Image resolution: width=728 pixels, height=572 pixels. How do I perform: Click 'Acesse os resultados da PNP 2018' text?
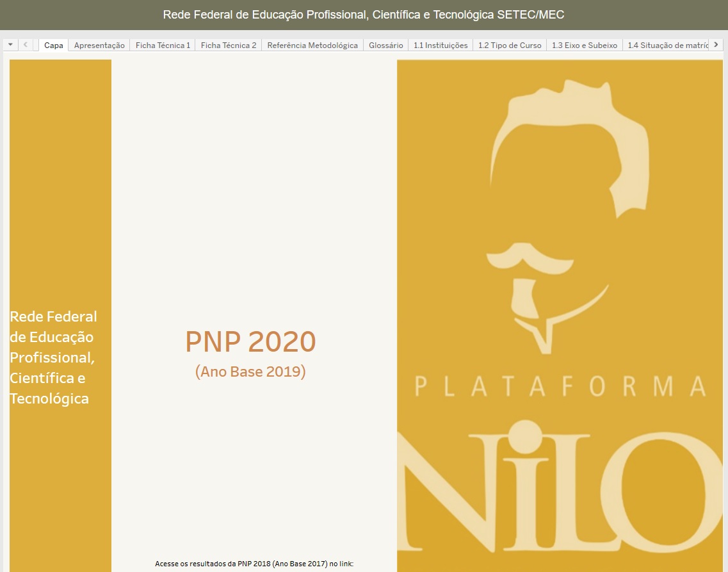[254, 564]
